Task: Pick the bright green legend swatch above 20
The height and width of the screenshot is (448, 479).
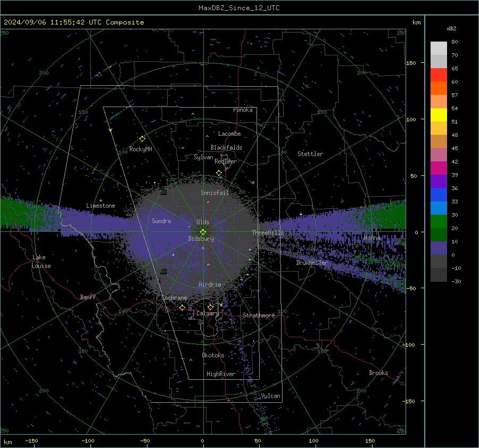Action: pyautogui.click(x=439, y=221)
